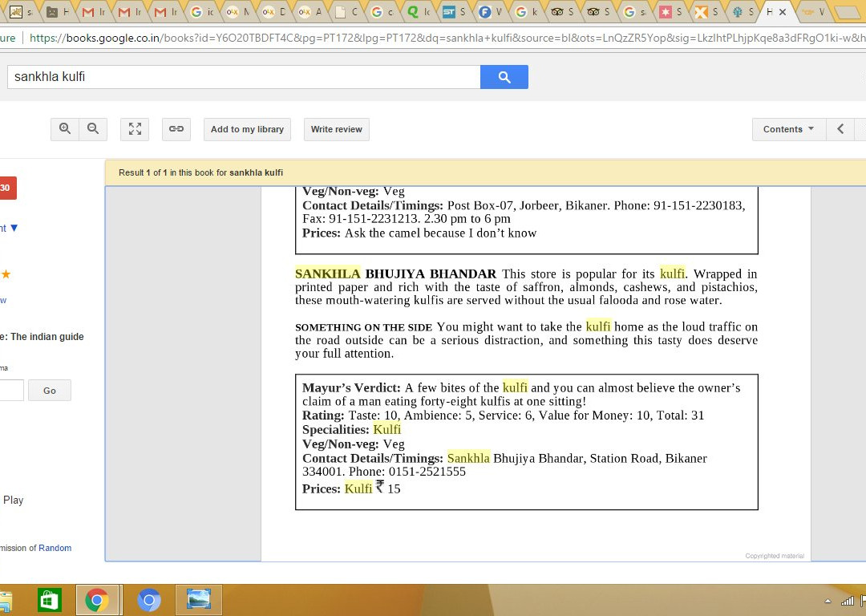
Task: Open the Contents dropdown
Action: [x=789, y=128]
